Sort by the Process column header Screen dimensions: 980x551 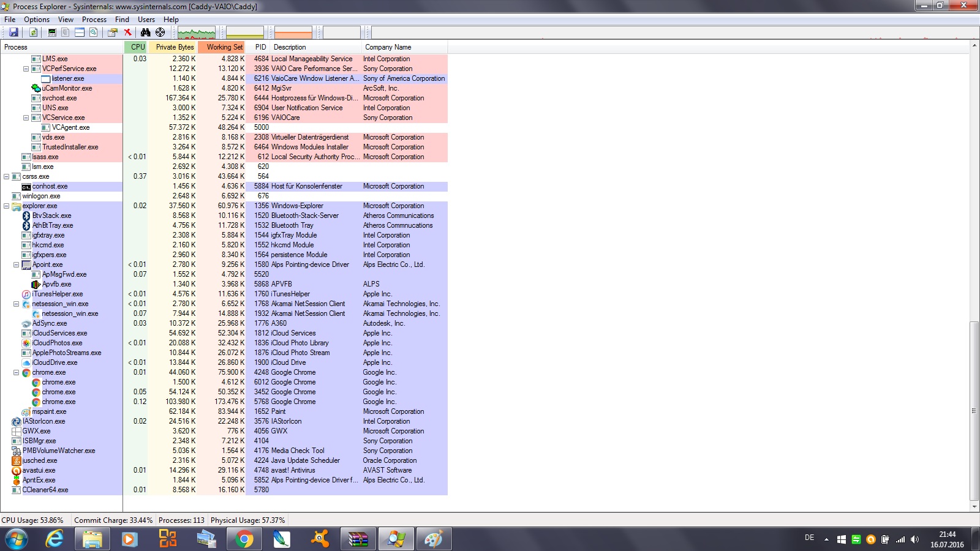[61, 47]
